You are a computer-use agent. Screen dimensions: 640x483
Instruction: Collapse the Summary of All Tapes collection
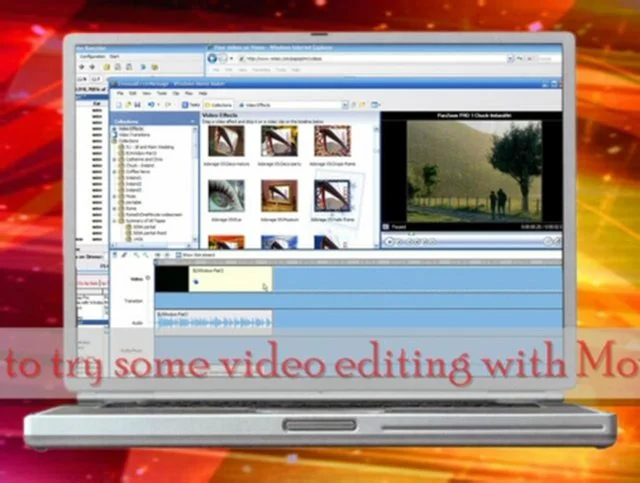click(x=115, y=221)
